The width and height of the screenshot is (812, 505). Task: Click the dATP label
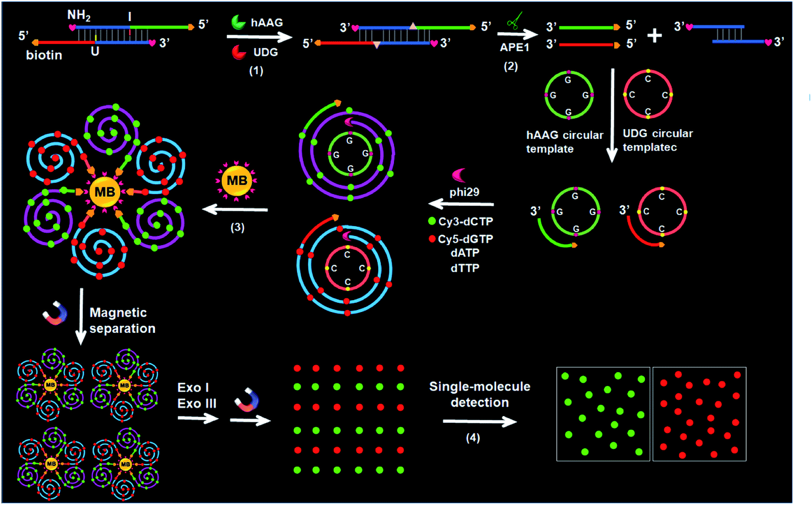point(465,253)
